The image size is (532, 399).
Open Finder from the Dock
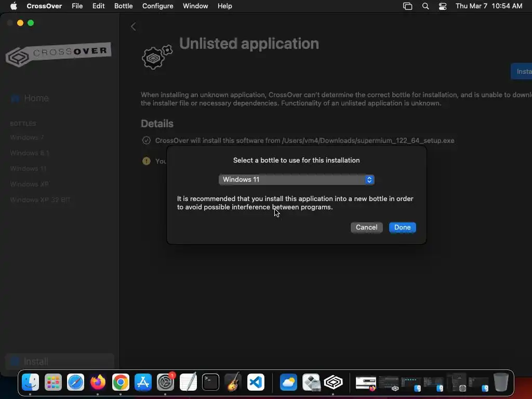(31, 382)
